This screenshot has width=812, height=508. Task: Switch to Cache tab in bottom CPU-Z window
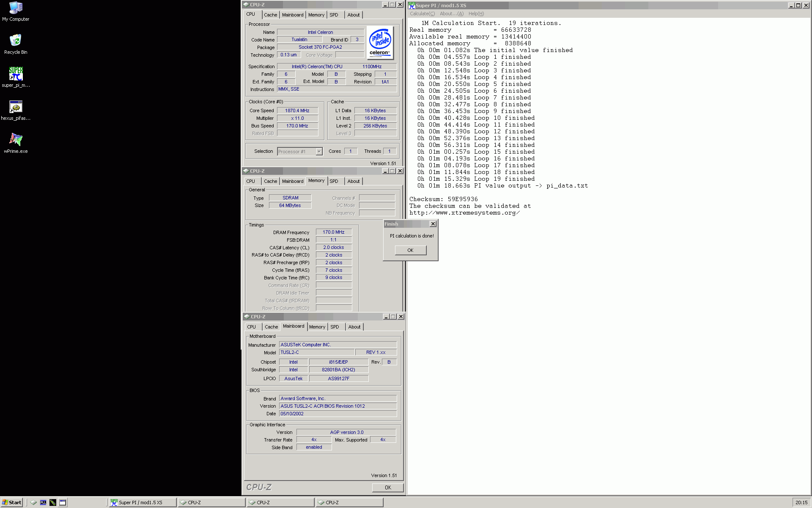pyautogui.click(x=272, y=327)
